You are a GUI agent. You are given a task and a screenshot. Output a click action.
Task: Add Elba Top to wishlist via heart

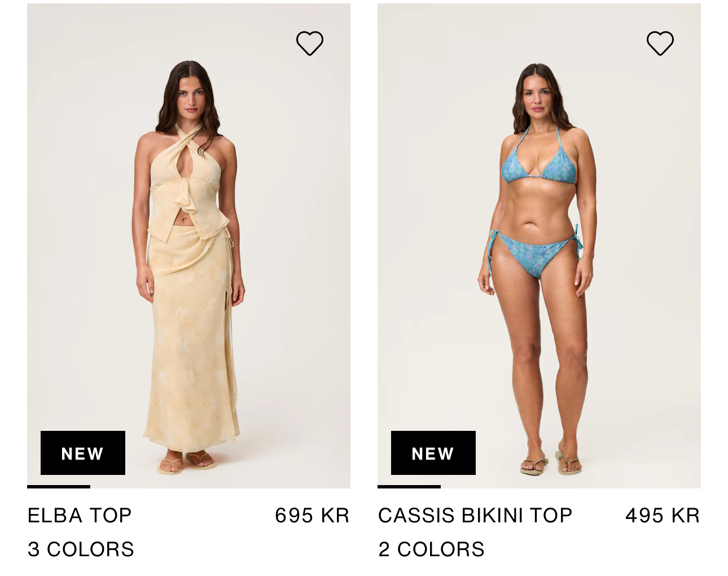[310, 43]
